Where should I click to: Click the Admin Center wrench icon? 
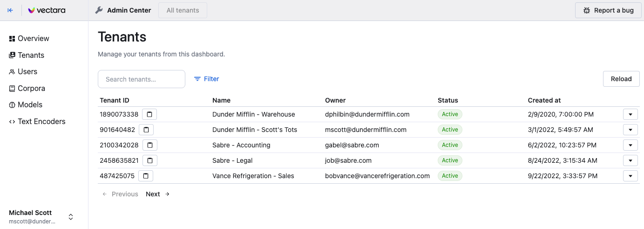click(x=99, y=10)
